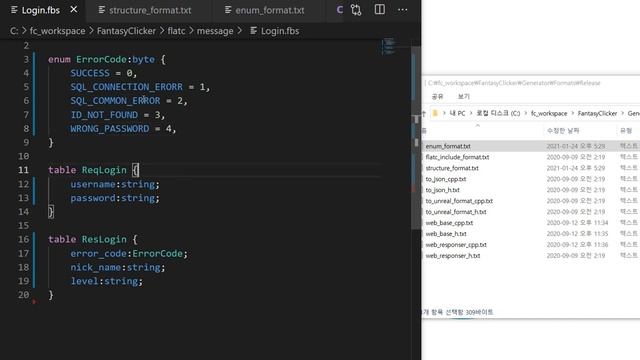The height and width of the screenshot is (360, 640).
Task: Open the More Actions ellipsis menu
Action: [x=402, y=10]
